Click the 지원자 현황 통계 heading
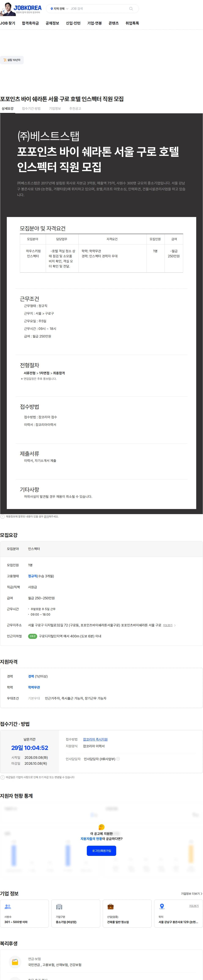 16,796
